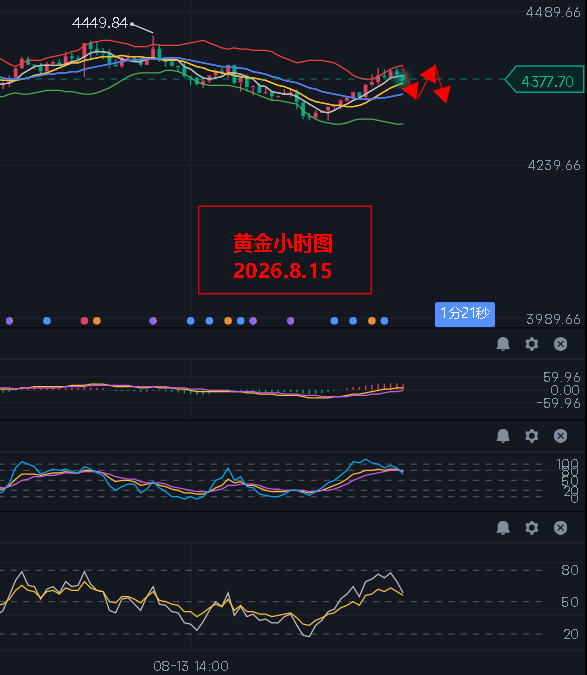Click the 08-13 14:00 time axis label
The width and height of the screenshot is (587, 675).
tap(191, 666)
